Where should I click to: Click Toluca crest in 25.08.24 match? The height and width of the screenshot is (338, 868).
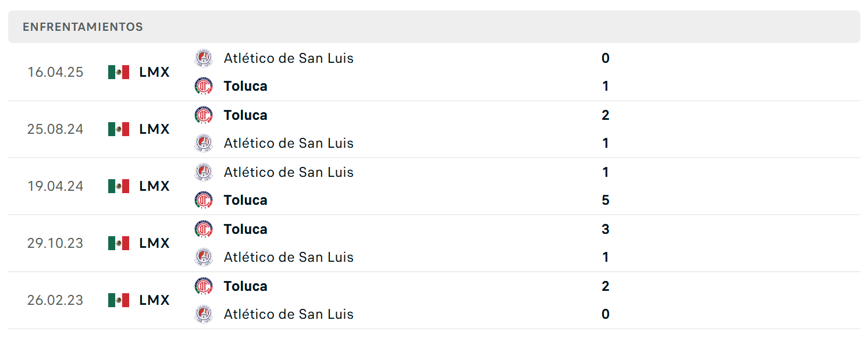point(204,115)
